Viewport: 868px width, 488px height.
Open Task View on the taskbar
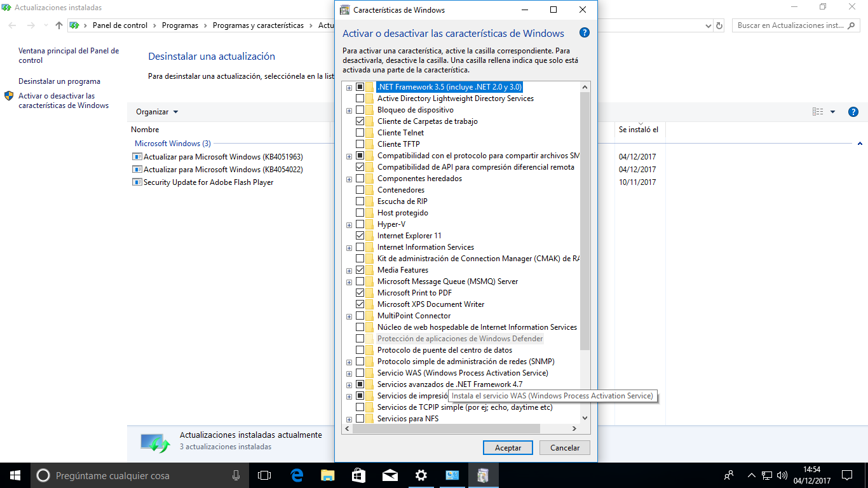pyautogui.click(x=264, y=475)
